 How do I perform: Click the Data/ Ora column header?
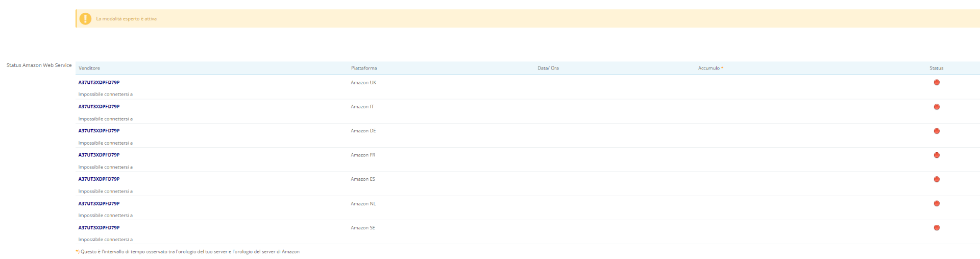pyautogui.click(x=548, y=68)
